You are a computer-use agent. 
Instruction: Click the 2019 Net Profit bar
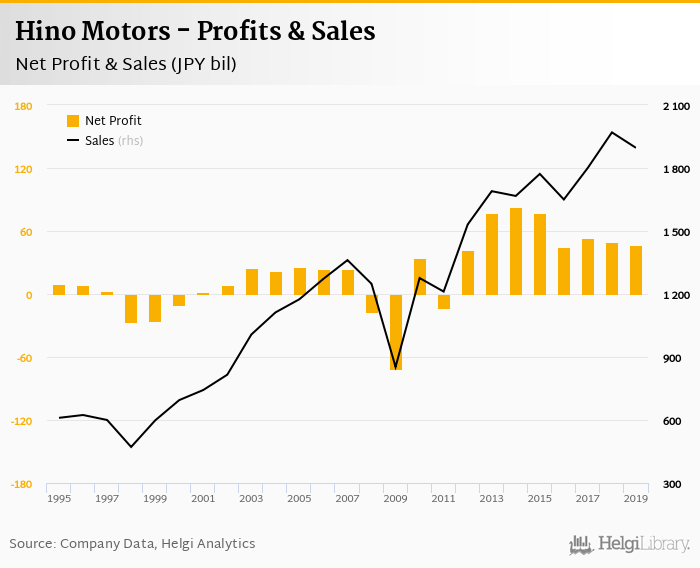pos(636,270)
